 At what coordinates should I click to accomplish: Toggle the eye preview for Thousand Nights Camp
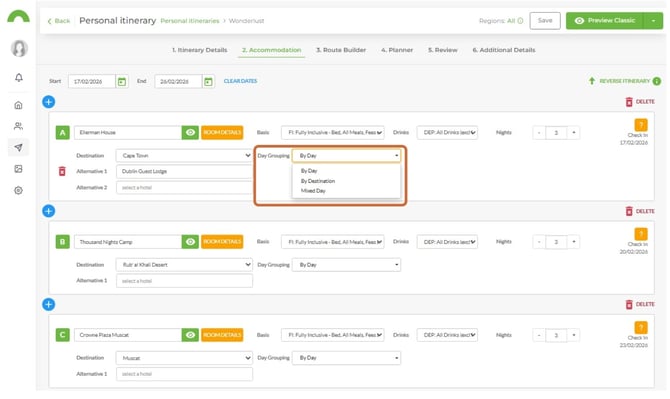(190, 242)
